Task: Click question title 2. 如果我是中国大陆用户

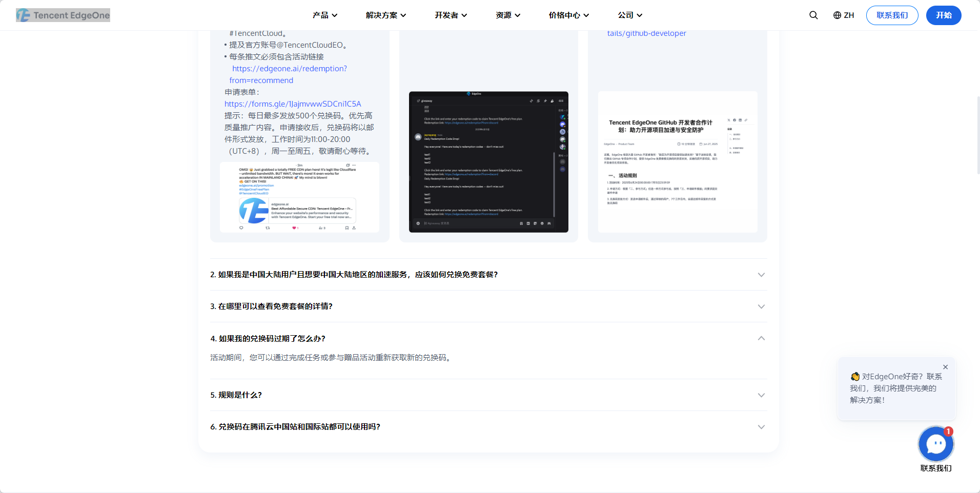Action: (354, 275)
